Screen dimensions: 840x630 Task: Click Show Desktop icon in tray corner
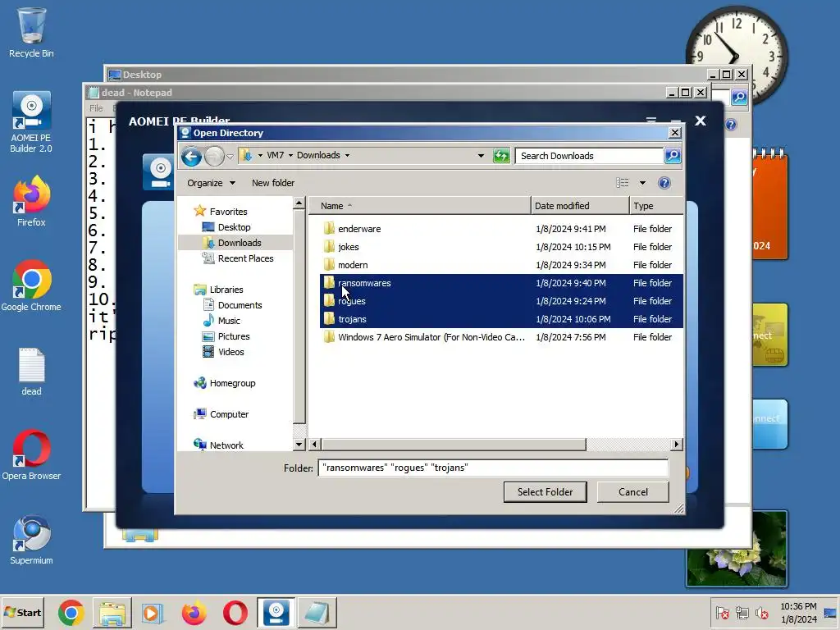point(830,613)
